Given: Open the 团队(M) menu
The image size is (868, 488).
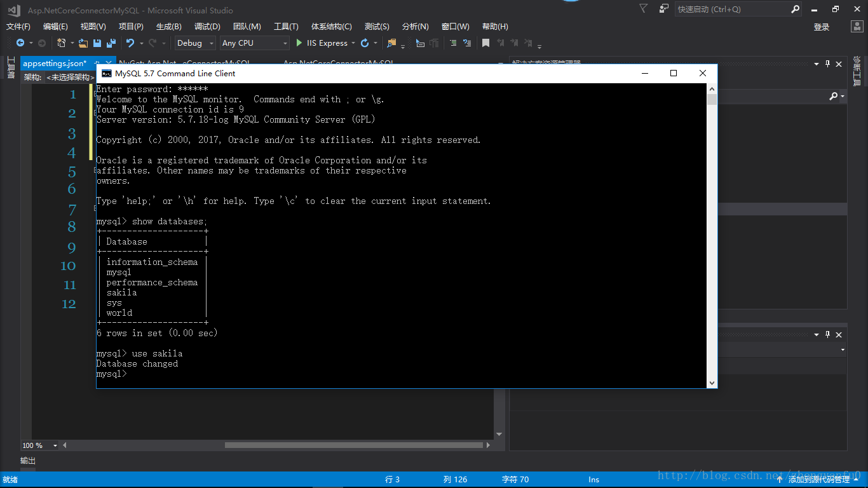Looking at the screenshot, I should 247,27.
